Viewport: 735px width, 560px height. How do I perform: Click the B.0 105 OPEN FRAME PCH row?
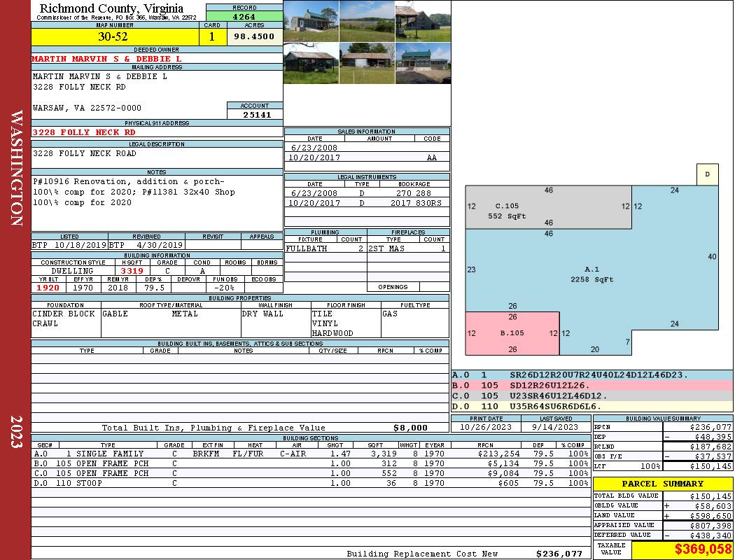(310, 463)
